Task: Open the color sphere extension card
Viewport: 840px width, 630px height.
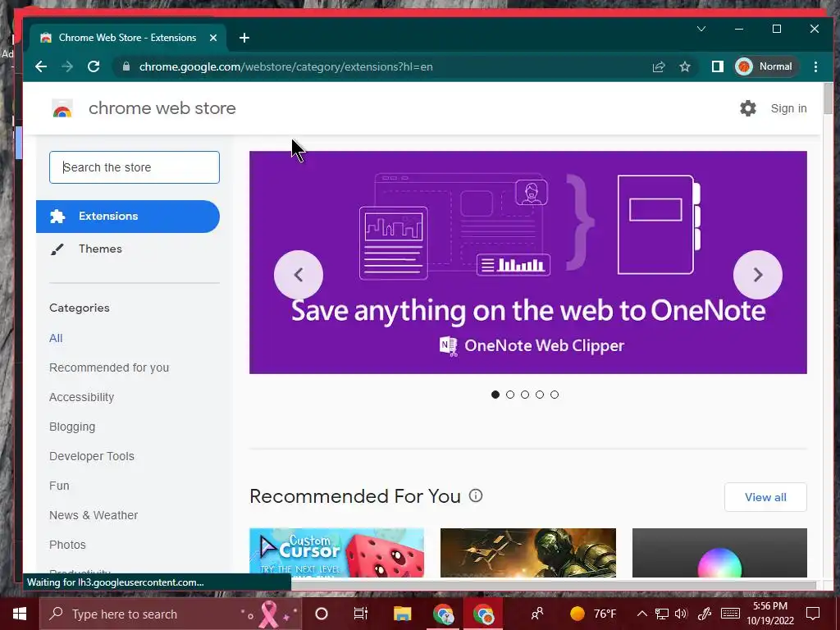Action: [719, 553]
